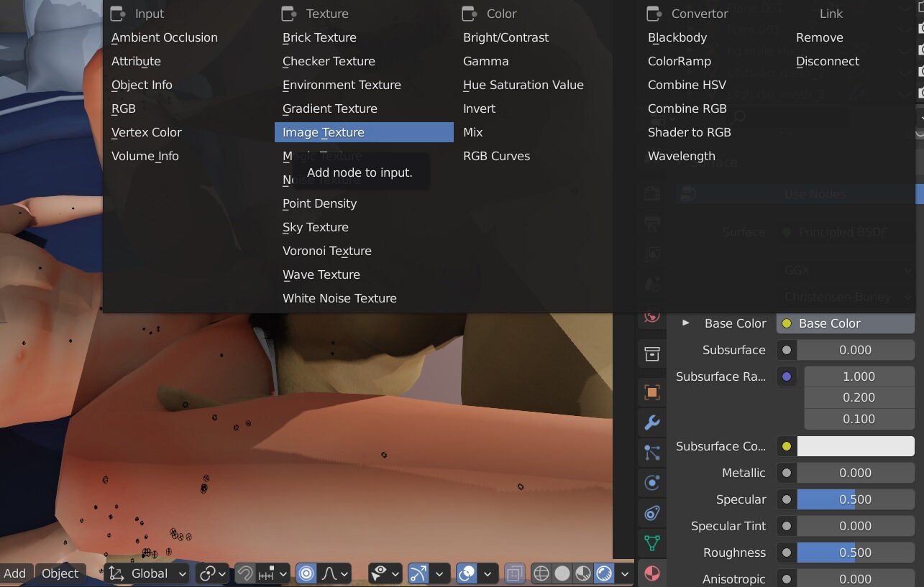Open the Particles properties tab
Screen dimensions: 924x587
click(x=651, y=453)
